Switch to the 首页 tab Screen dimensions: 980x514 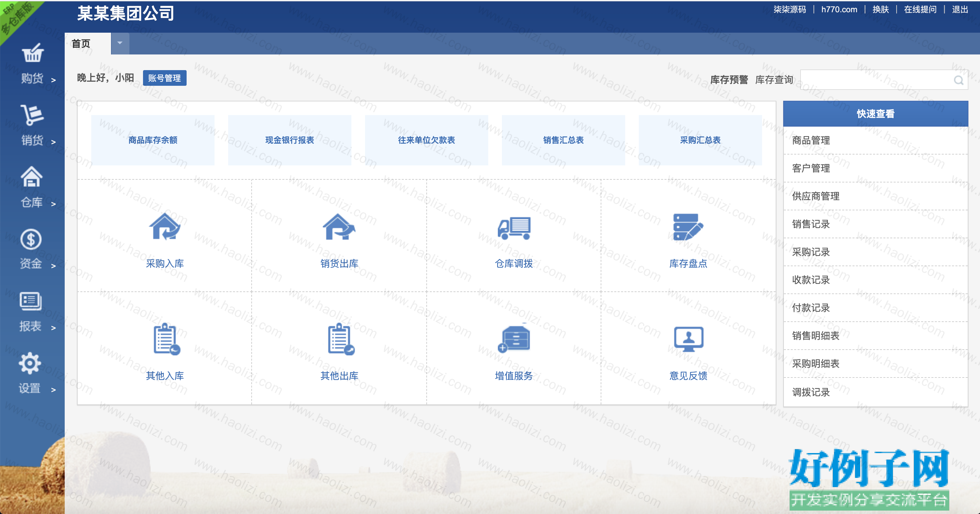[88, 43]
